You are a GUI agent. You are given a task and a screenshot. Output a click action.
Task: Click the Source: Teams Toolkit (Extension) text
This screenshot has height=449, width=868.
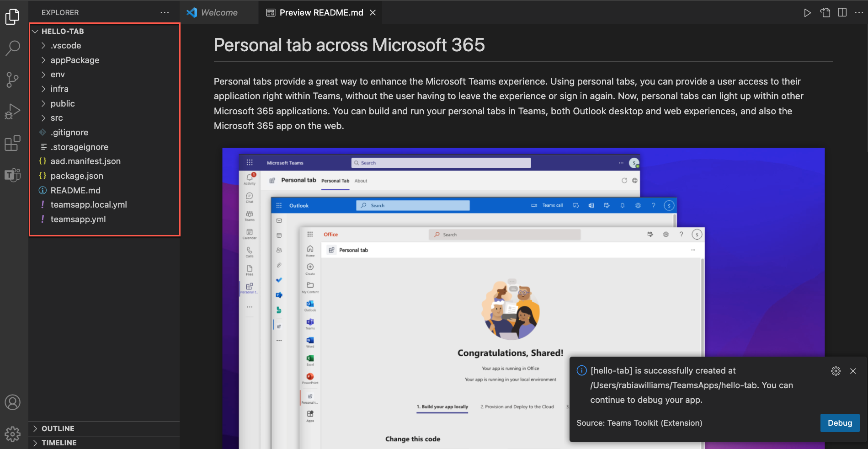[x=639, y=423]
